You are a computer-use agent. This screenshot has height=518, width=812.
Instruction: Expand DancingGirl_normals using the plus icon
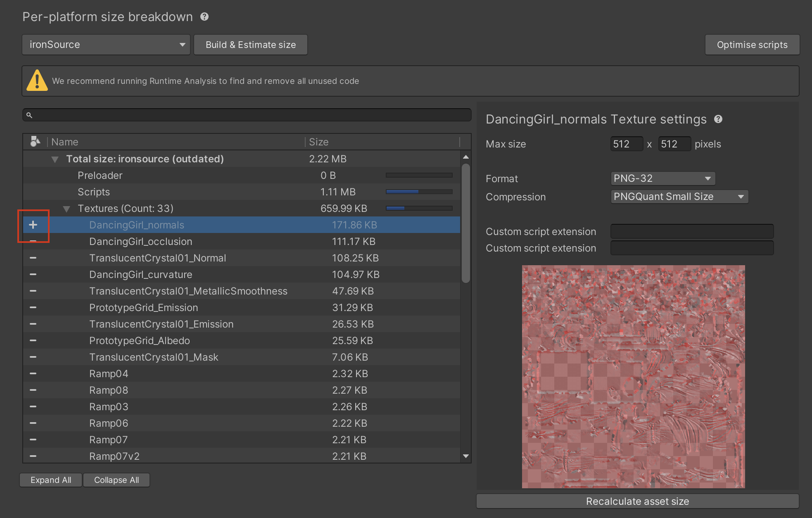click(33, 225)
